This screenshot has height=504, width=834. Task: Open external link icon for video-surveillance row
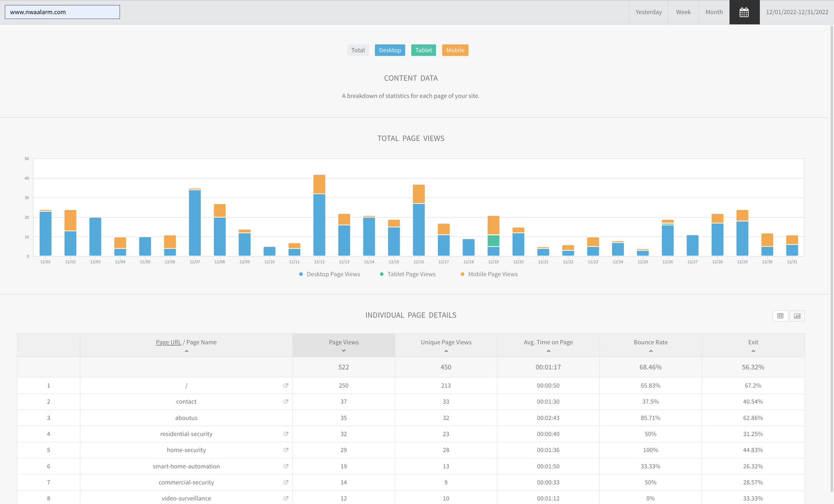coord(286,498)
